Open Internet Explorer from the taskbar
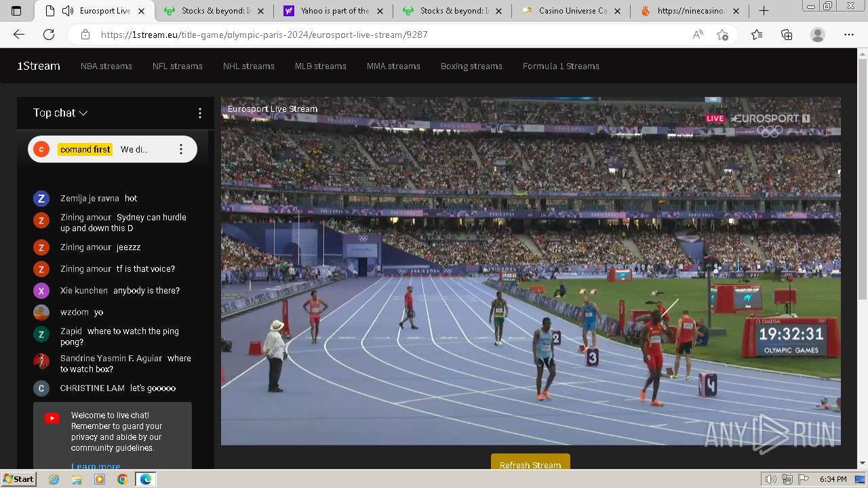 tap(54, 479)
